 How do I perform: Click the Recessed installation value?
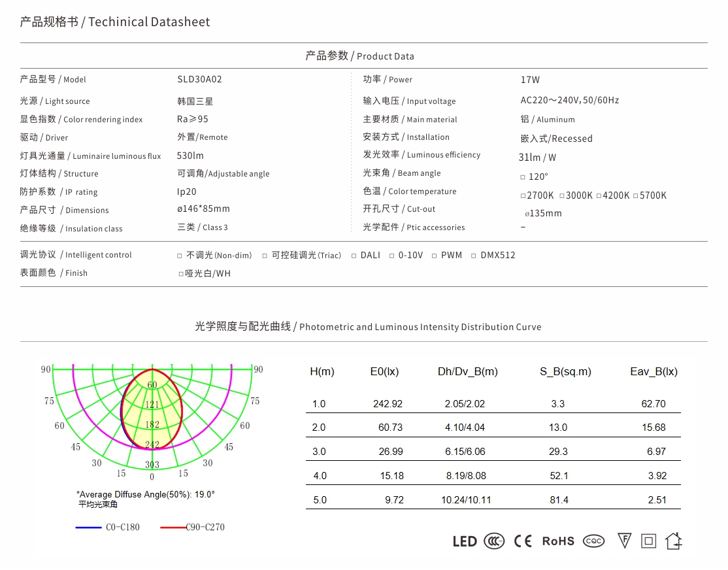click(557, 139)
